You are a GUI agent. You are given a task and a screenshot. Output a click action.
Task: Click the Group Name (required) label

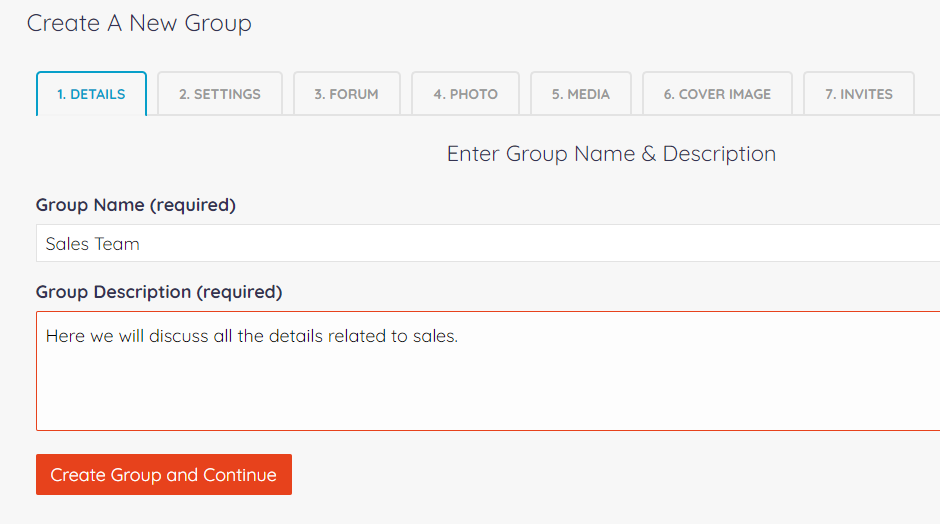click(135, 205)
